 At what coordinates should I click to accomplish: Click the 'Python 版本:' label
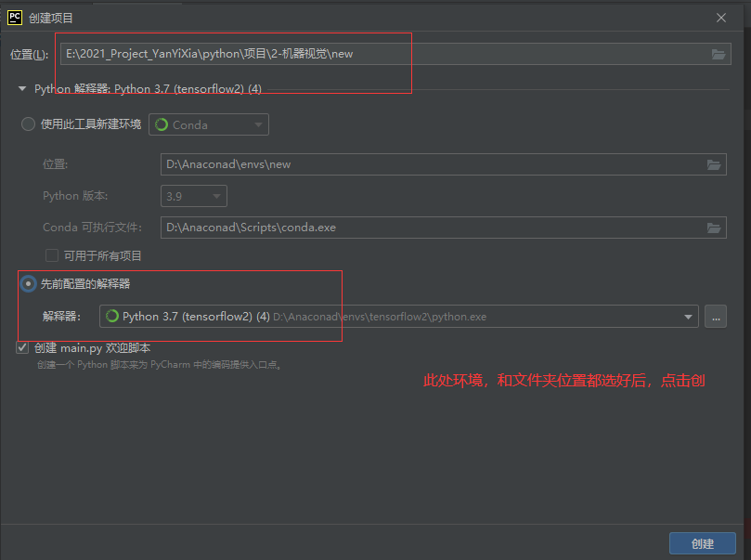pyautogui.click(x=75, y=196)
